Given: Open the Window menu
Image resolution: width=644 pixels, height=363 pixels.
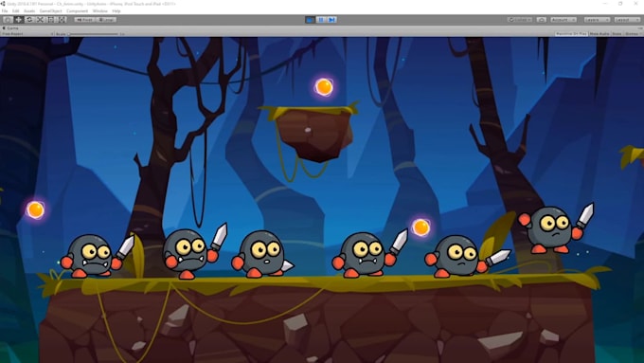Looking at the screenshot, I should (x=99, y=11).
